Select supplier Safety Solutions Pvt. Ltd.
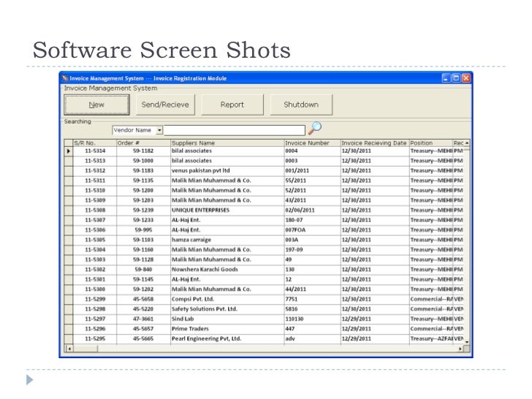532x399 pixels. coord(227,309)
